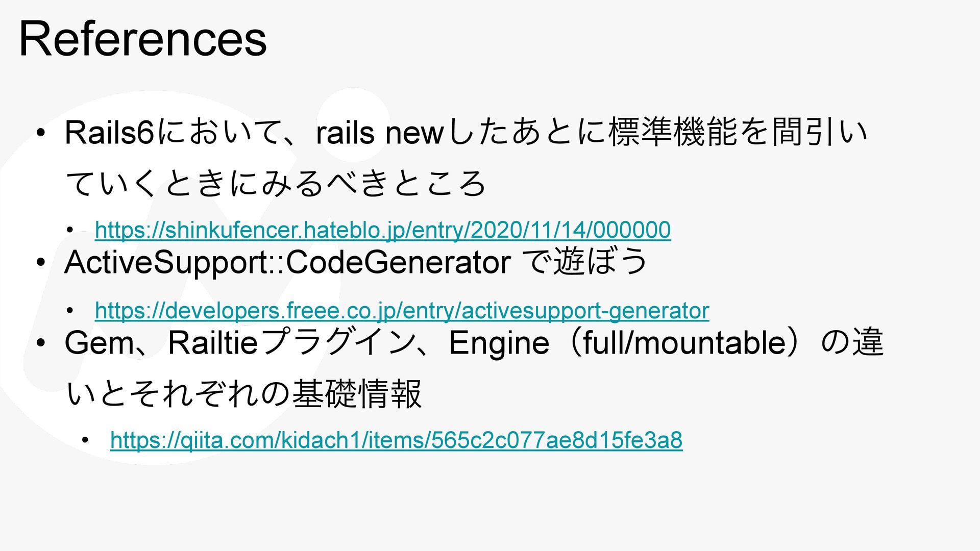Click the line starting with Gem、Railtieプラグイン
The image size is (980, 551).
474,343
